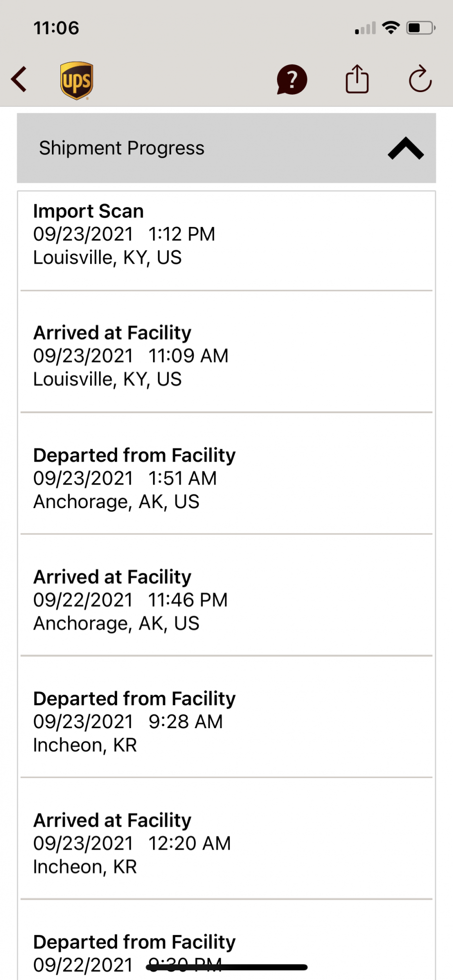Tap the Shipment Progress header bar
The height and width of the screenshot is (980, 453).
coord(226,148)
